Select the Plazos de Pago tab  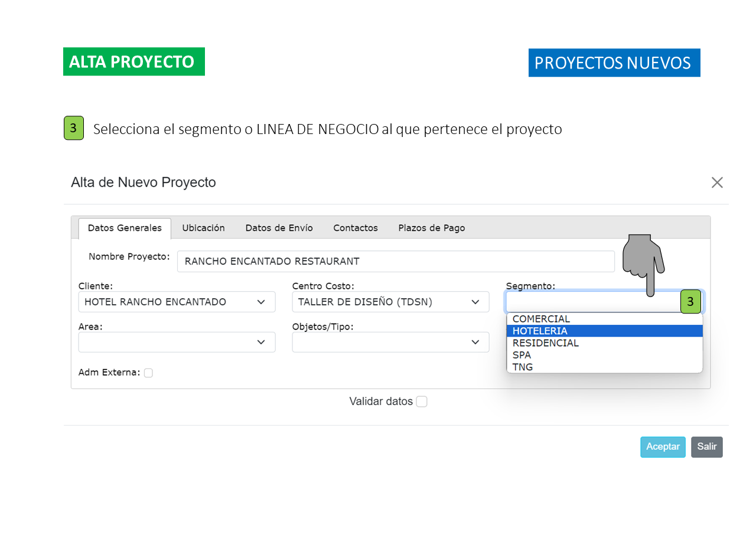pos(431,228)
